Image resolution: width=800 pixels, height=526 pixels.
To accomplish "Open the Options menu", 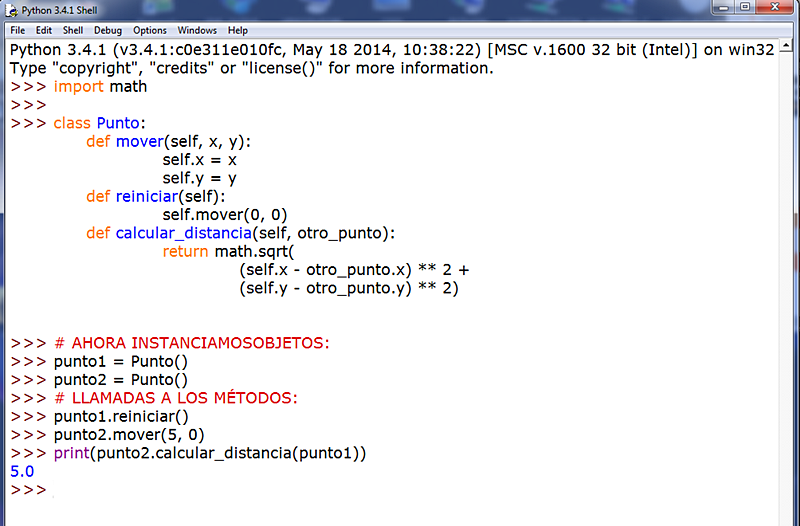I will 149,31.
